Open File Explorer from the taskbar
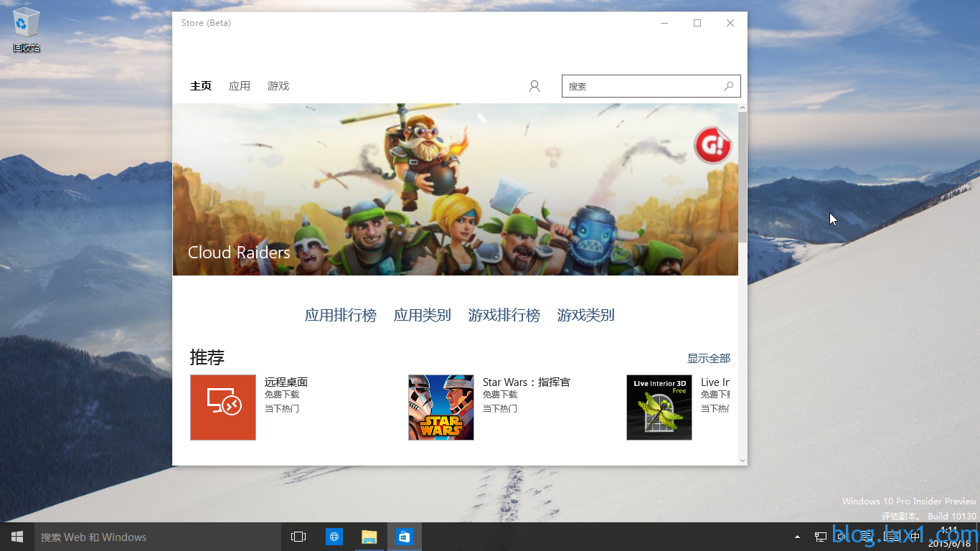The height and width of the screenshot is (551, 980). click(369, 537)
